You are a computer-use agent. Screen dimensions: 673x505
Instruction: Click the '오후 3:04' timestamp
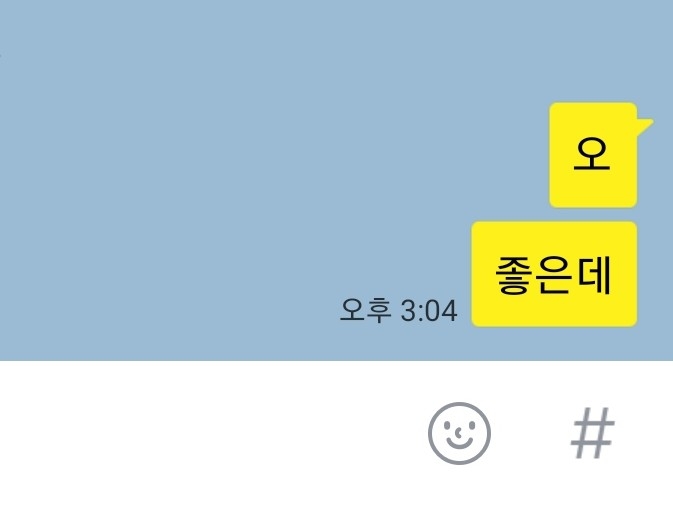(x=398, y=310)
